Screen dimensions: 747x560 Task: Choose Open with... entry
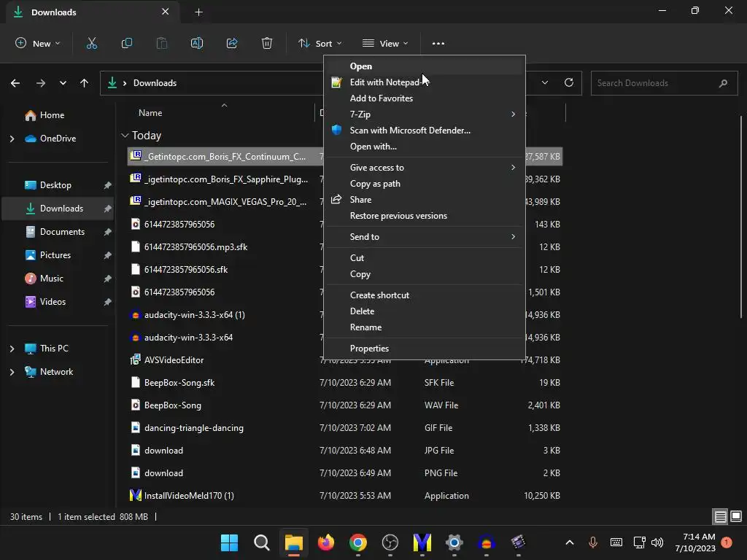tap(425, 147)
